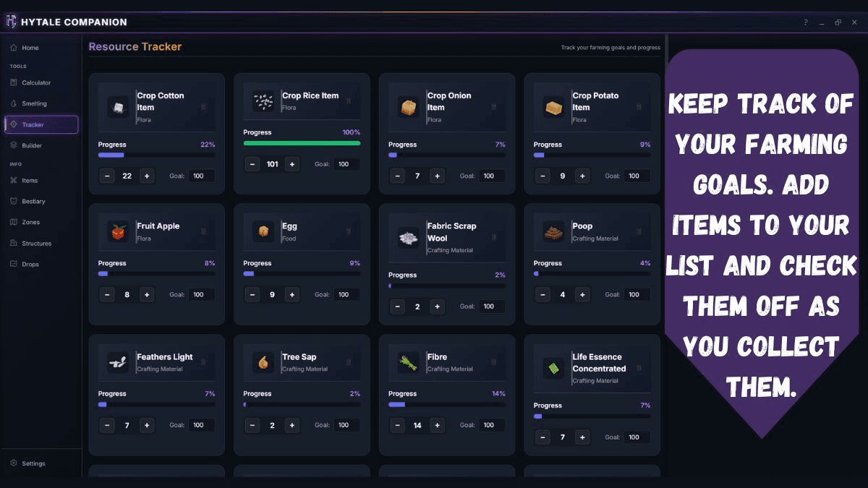Viewport: 868px width, 488px height.
Task: Delete the Tree Sap card
Action: [349, 362]
